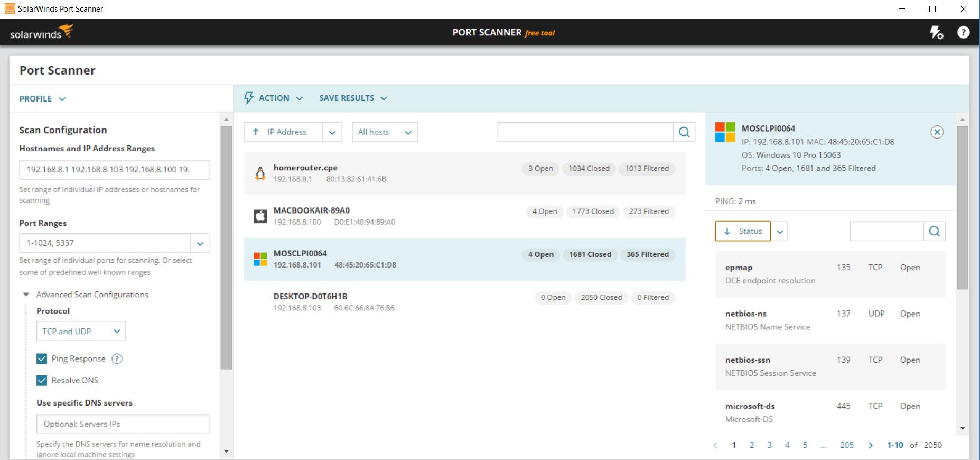This screenshot has width=980, height=460.
Task: Click the host list search magnifier icon
Action: (684, 132)
